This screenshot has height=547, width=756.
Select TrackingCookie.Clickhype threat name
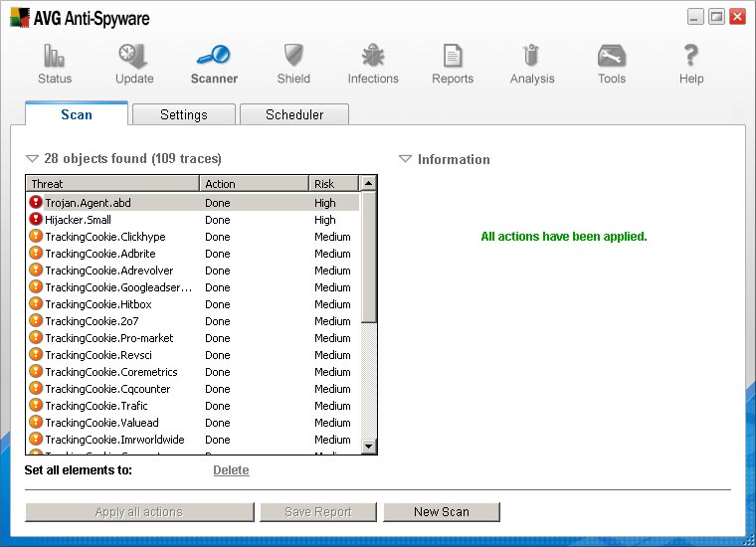[x=105, y=237]
